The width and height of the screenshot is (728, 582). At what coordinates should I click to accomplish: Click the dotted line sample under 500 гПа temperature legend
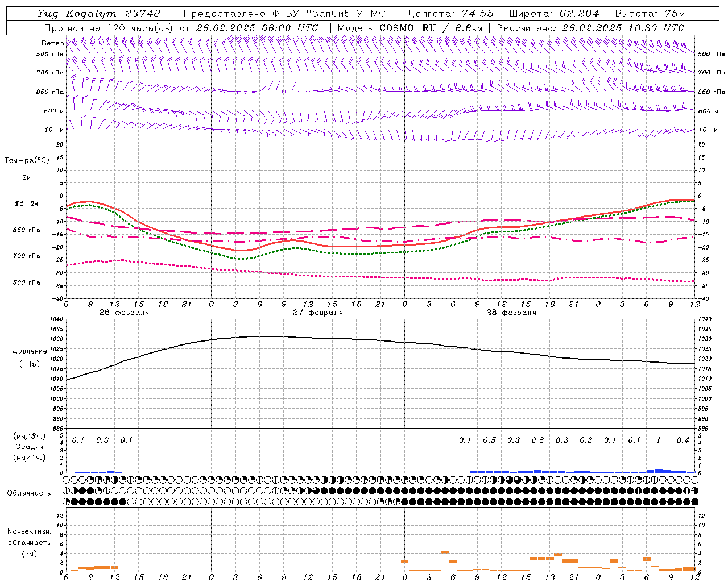(x=26, y=289)
